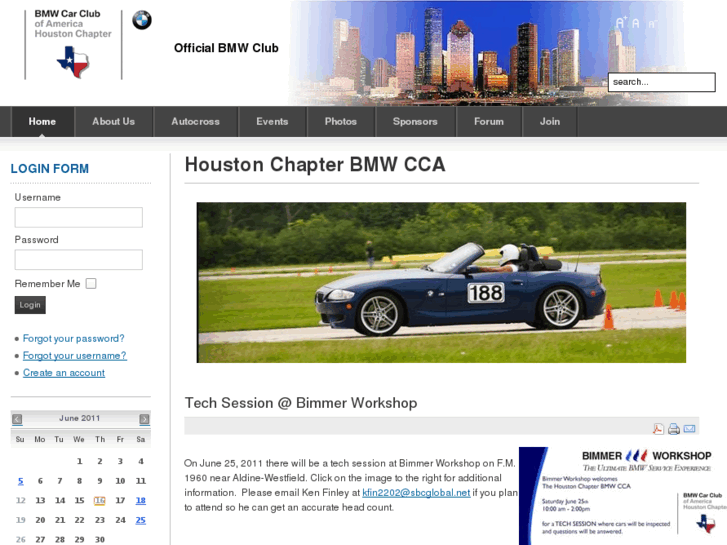Screen dimensions: 727x545
Task: Click the Houston Chapter BMW CCA heading
Action: pos(315,165)
